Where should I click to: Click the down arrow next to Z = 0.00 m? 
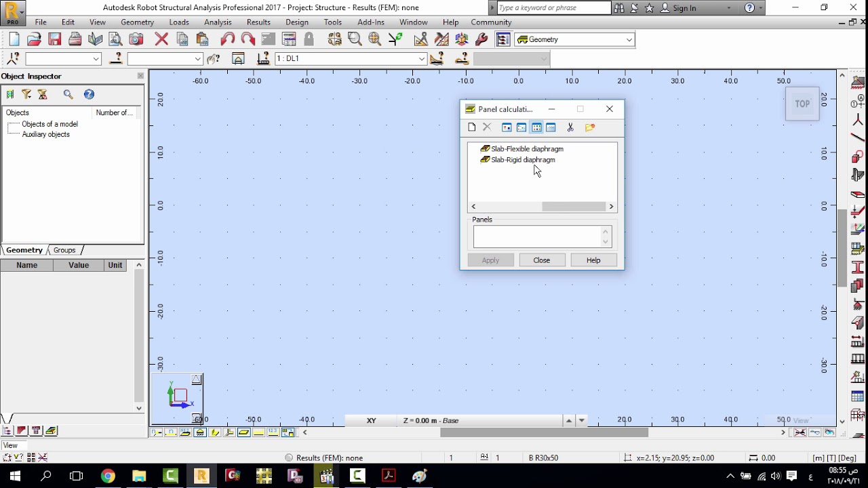582,420
